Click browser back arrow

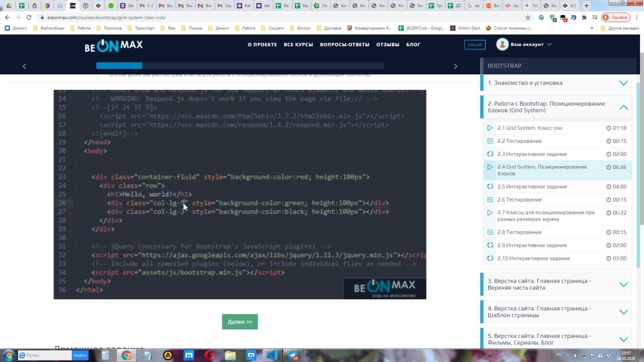tap(7, 17)
